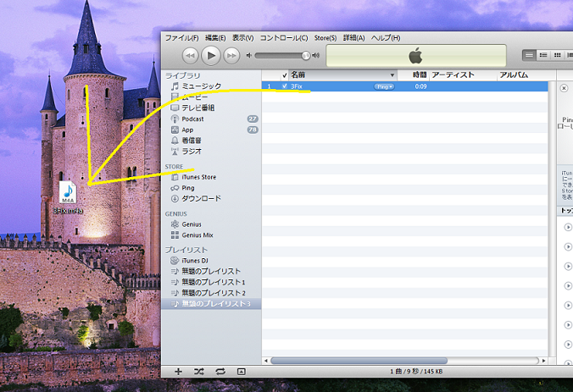Open the 詳細(A) menu

tap(353, 38)
